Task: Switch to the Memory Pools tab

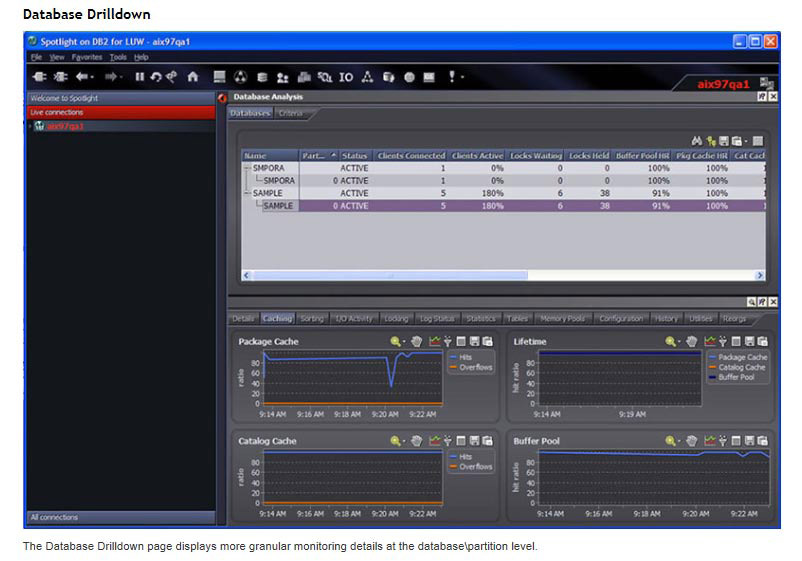Action: coord(562,318)
